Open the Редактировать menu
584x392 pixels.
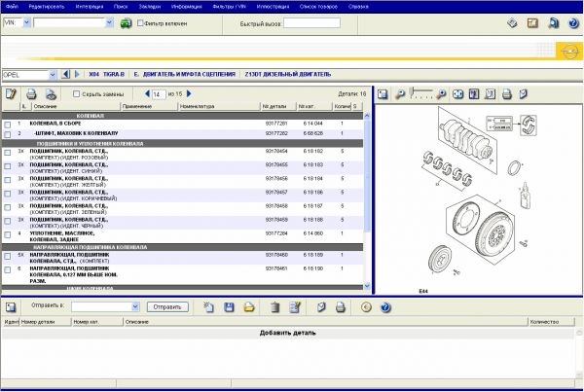pyautogui.click(x=47, y=7)
